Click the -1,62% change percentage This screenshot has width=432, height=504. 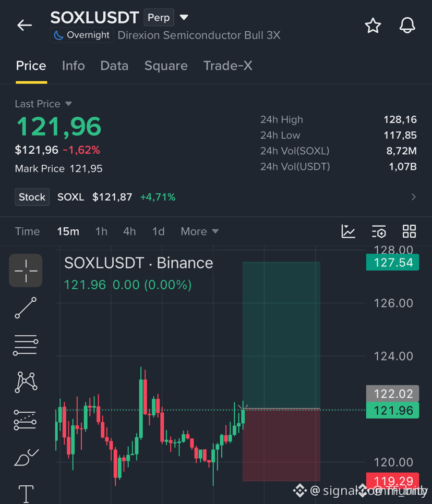coord(81,150)
